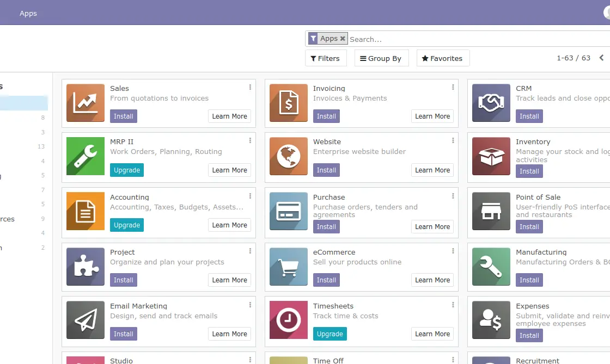Open the Invoicing card kebab menu

(x=453, y=88)
